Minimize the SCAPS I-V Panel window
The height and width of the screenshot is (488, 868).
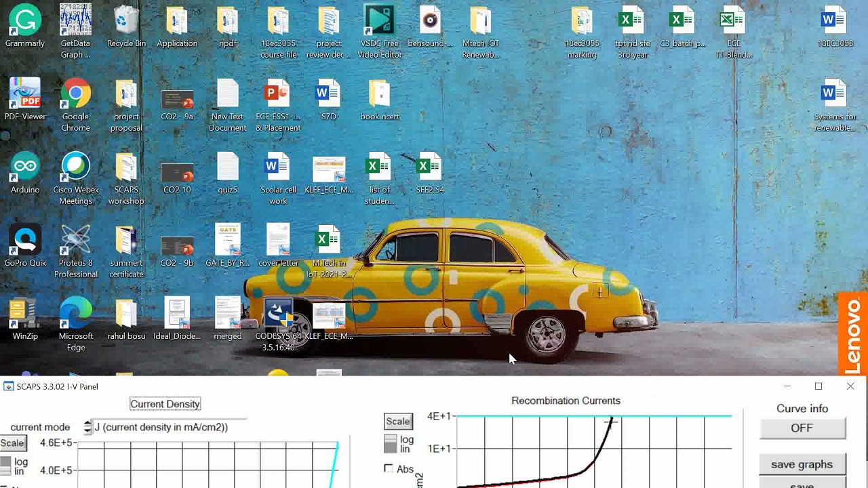(787, 386)
